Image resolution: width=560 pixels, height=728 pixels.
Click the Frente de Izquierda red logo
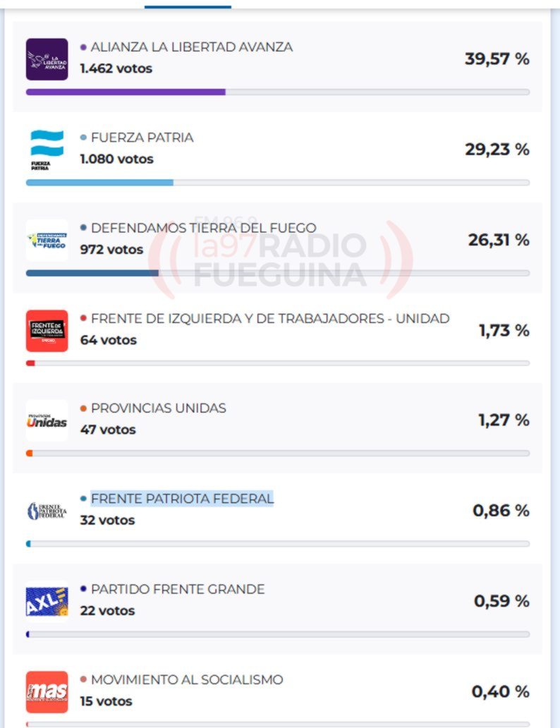(x=47, y=330)
